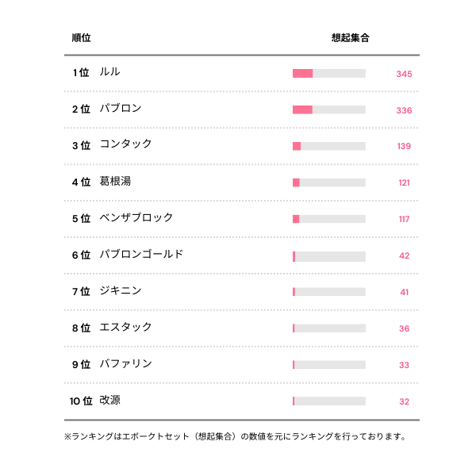This screenshot has width=476, height=476.
Task: Click ベンザブロック in the ranking list
Action: pos(136,218)
